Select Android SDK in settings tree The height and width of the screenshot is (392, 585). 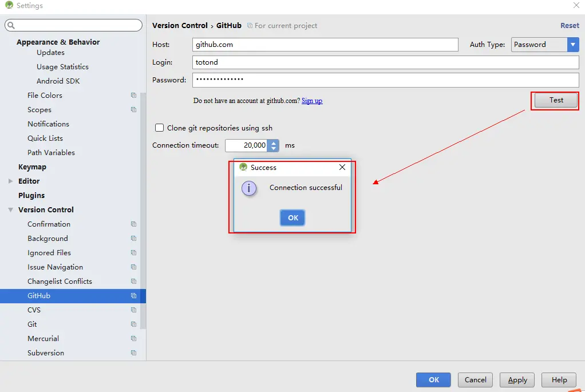pos(58,81)
